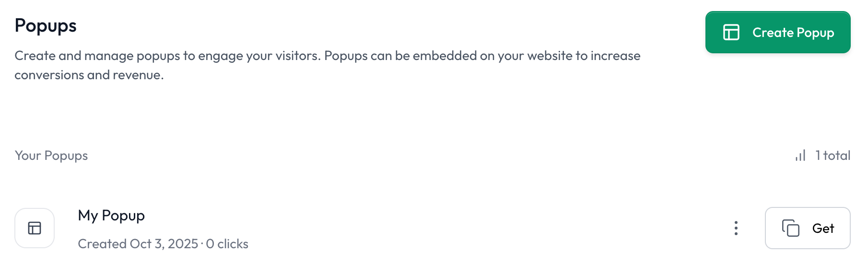
Task: Click the popups description first line
Action: click(328, 56)
